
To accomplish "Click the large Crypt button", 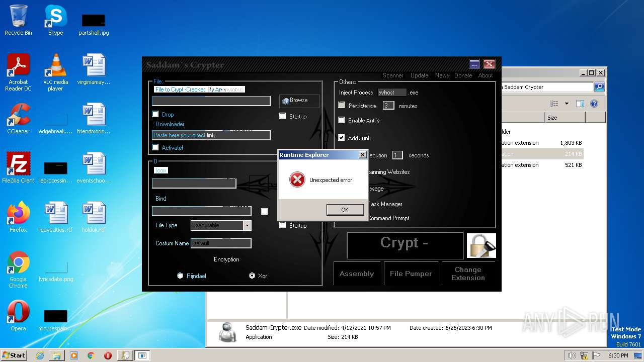I will (x=405, y=245).
